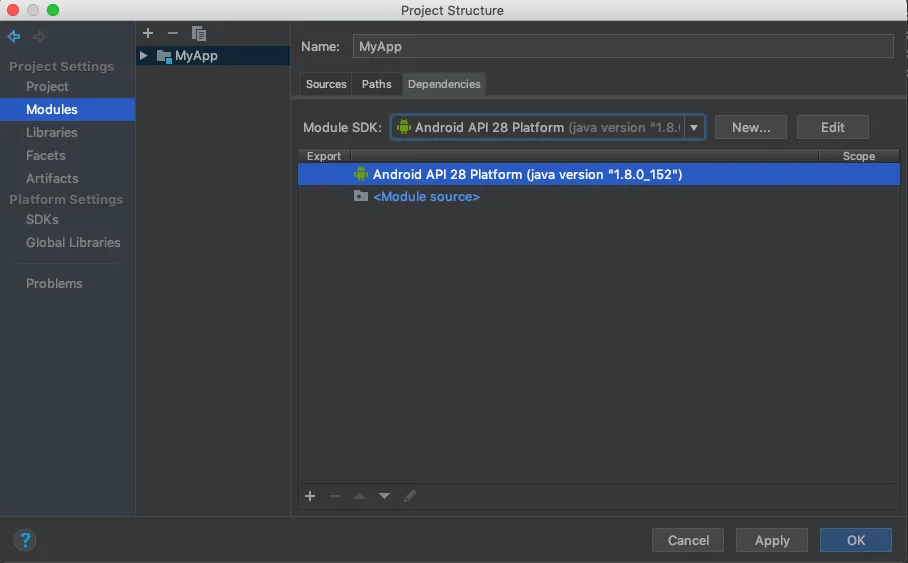Viewport: 908px width, 563px height.
Task: Switch to the Paths tab
Action: [376, 84]
